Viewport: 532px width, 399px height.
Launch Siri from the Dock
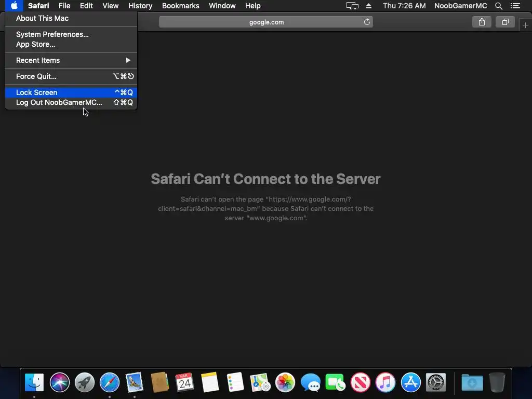click(x=59, y=382)
